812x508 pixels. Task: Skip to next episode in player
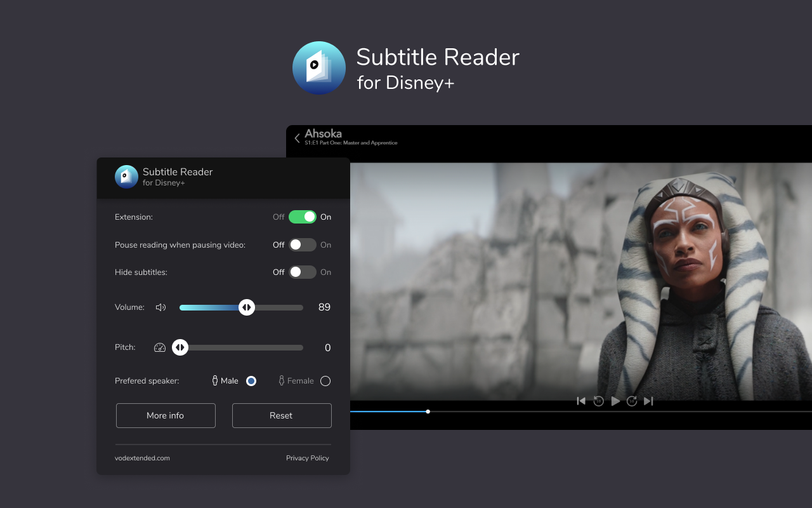pyautogui.click(x=648, y=401)
